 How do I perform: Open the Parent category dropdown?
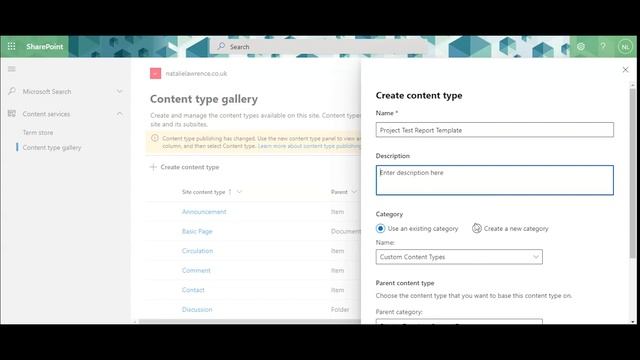[459, 321]
